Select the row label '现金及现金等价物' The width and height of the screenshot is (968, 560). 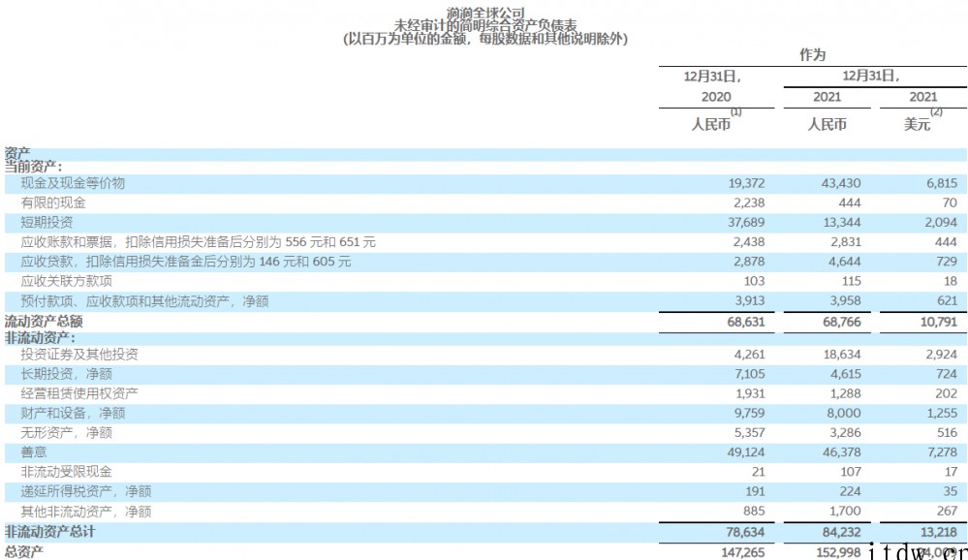point(73,183)
